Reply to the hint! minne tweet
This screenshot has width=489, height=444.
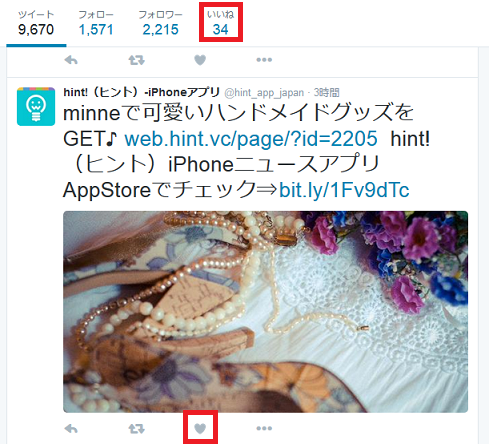71,428
